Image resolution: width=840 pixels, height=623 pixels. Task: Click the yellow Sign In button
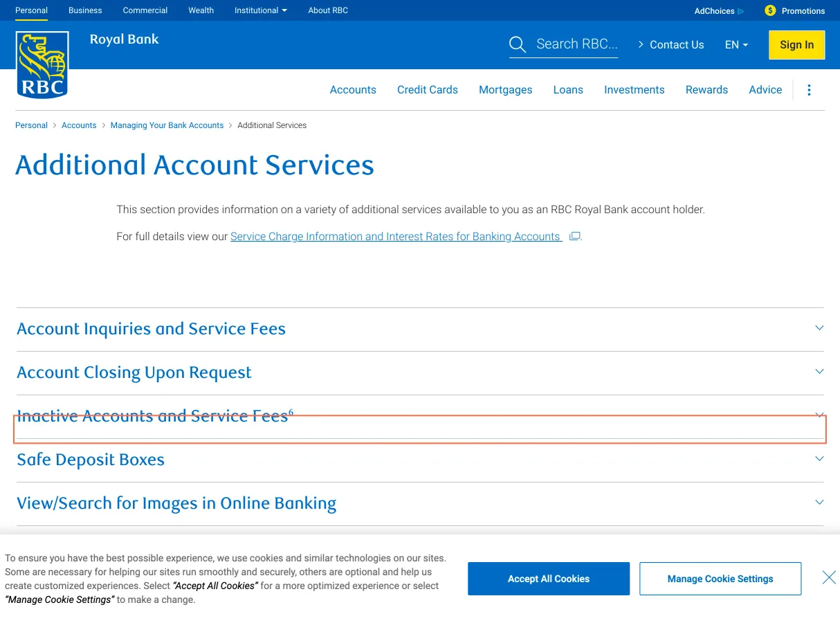[796, 45]
